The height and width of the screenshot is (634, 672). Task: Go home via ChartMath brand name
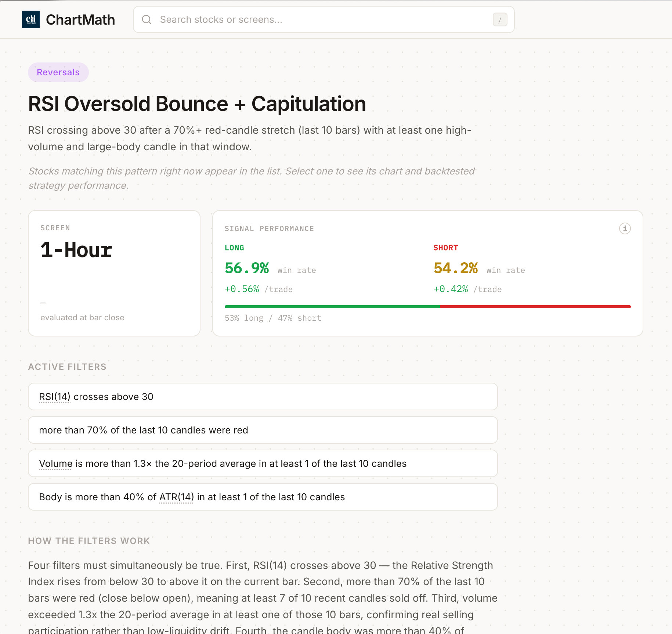coord(80,20)
